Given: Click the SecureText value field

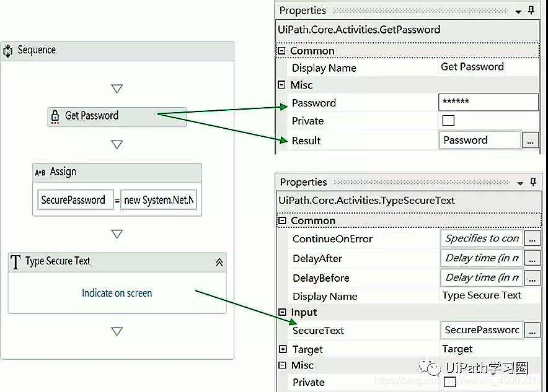Looking at the screenshot, I should coord(482,330).
